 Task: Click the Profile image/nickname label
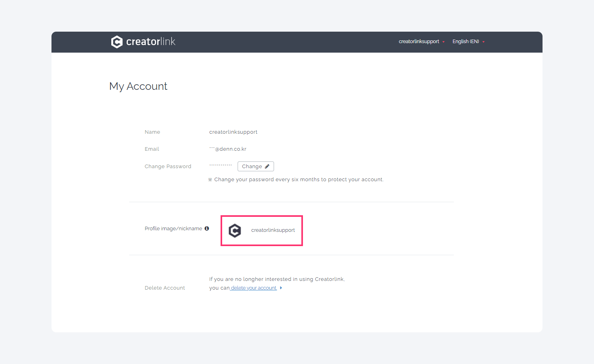[x=173, y=229]
